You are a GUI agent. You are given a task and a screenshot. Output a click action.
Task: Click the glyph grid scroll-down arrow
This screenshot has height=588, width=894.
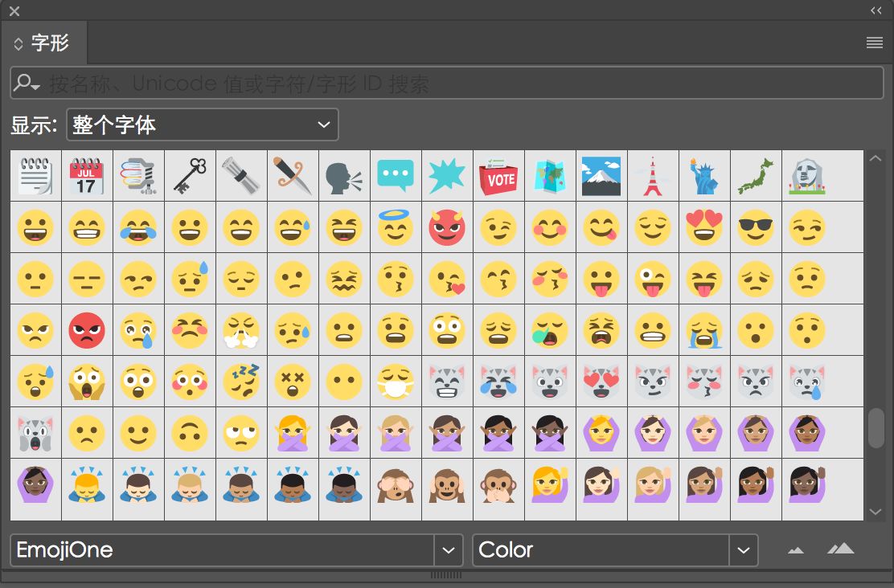[876, 512]
